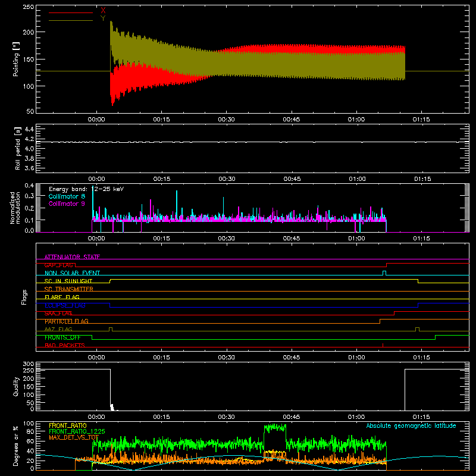Click the 01:00 tick under Roll period panel
The height and width of the screenshot is (476, 476).
pos(357,179)
